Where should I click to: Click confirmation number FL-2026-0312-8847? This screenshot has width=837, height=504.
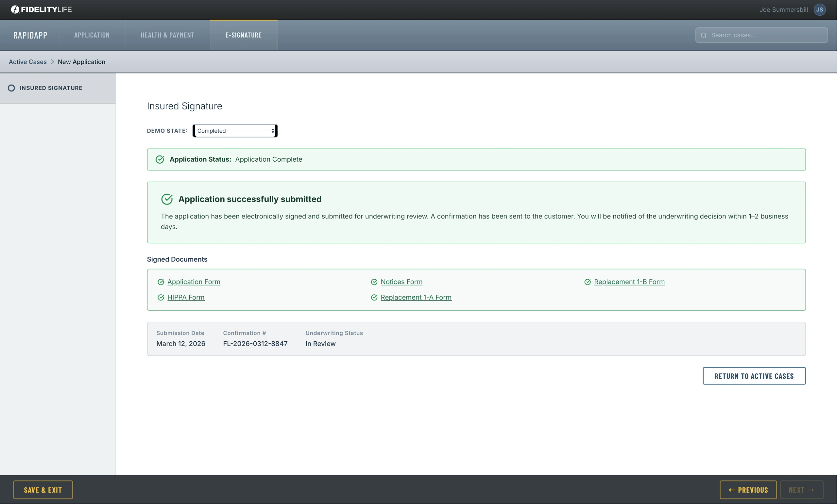tap(255, 344)
